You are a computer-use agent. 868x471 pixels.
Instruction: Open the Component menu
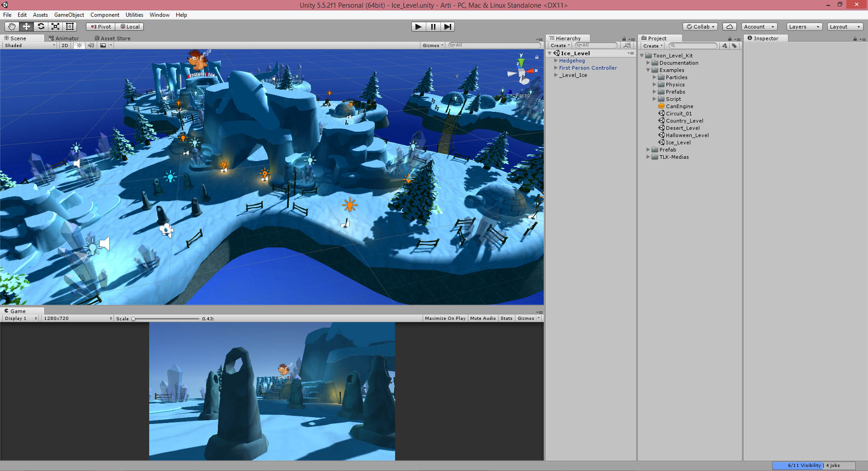point(105,15)
